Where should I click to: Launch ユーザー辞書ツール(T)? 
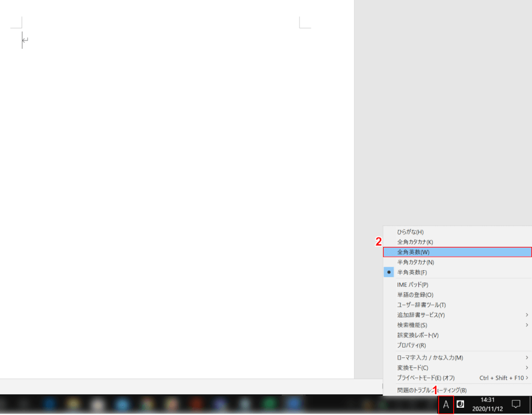(x=421, y=305)
